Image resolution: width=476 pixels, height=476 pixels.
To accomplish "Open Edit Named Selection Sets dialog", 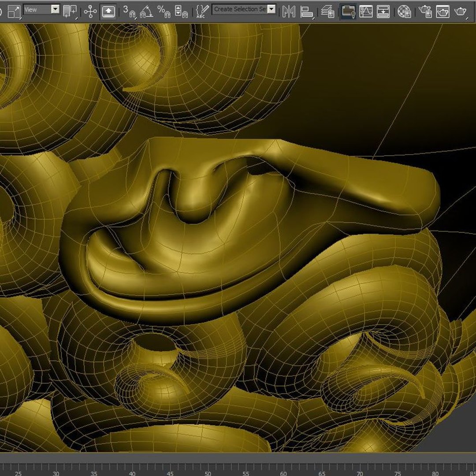I will coord(202,11).
